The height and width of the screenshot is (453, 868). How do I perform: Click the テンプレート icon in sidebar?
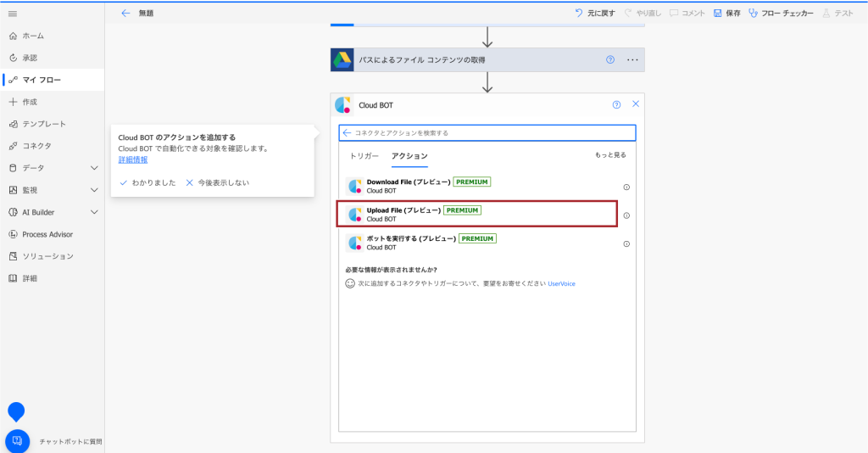(x=14, y=124)
